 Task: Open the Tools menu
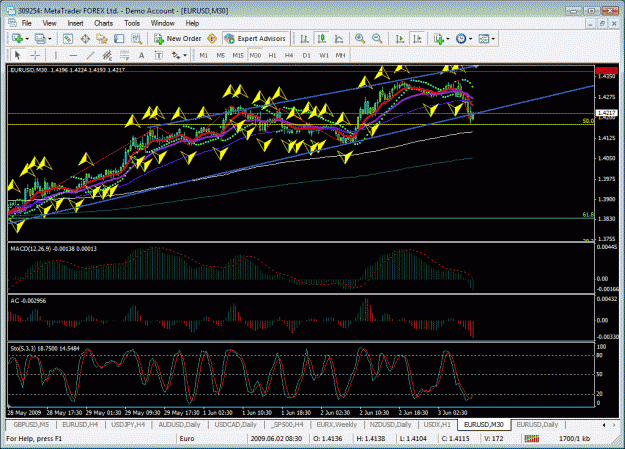[132, 23]
